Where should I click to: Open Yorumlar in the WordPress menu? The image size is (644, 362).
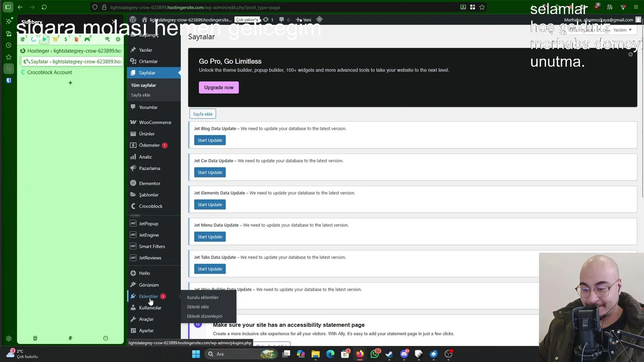tap(153, 107)
